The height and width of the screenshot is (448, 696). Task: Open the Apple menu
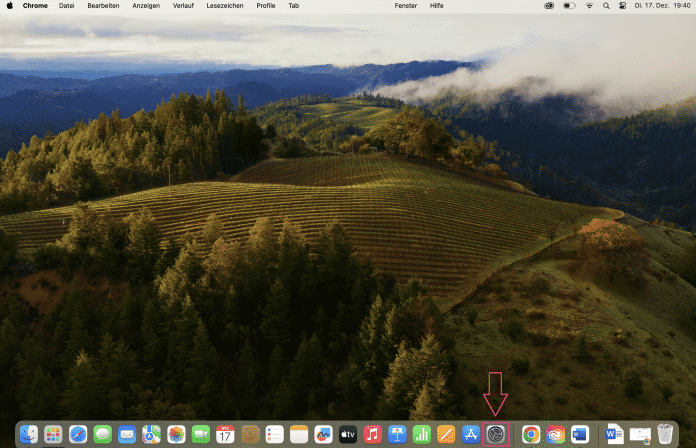click(9, 5)
